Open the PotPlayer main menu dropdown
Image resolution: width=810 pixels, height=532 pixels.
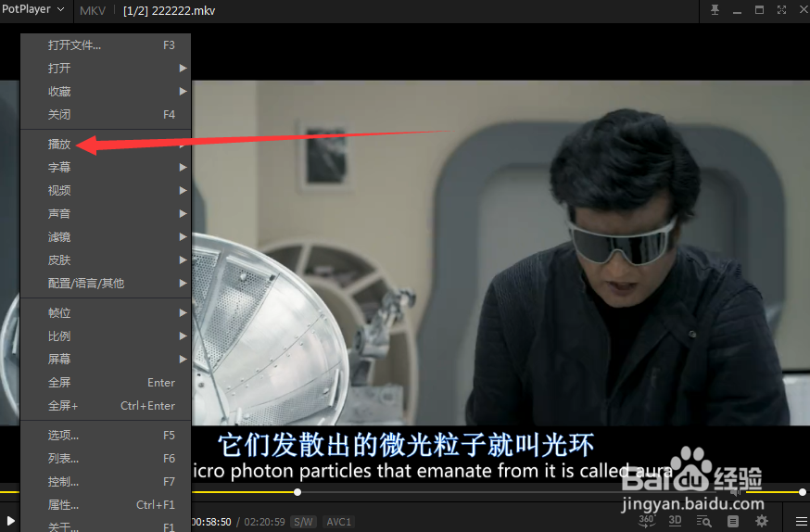click(33, 9)
